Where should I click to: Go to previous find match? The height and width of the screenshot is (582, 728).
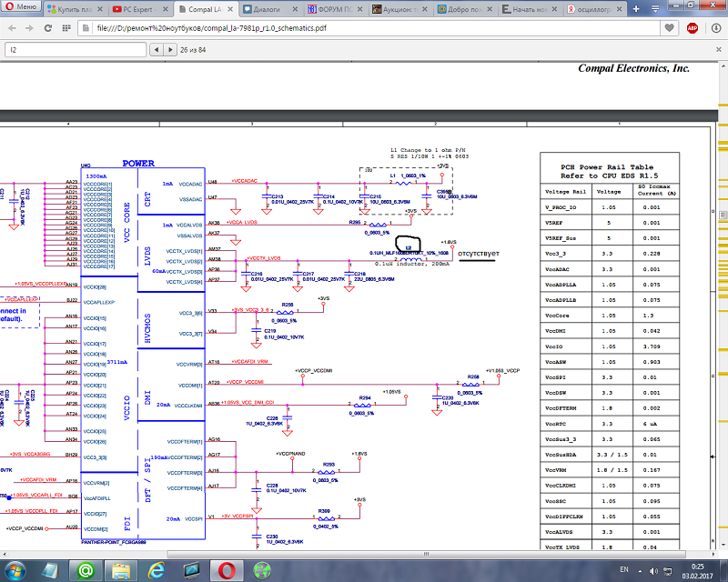(157, 50)
